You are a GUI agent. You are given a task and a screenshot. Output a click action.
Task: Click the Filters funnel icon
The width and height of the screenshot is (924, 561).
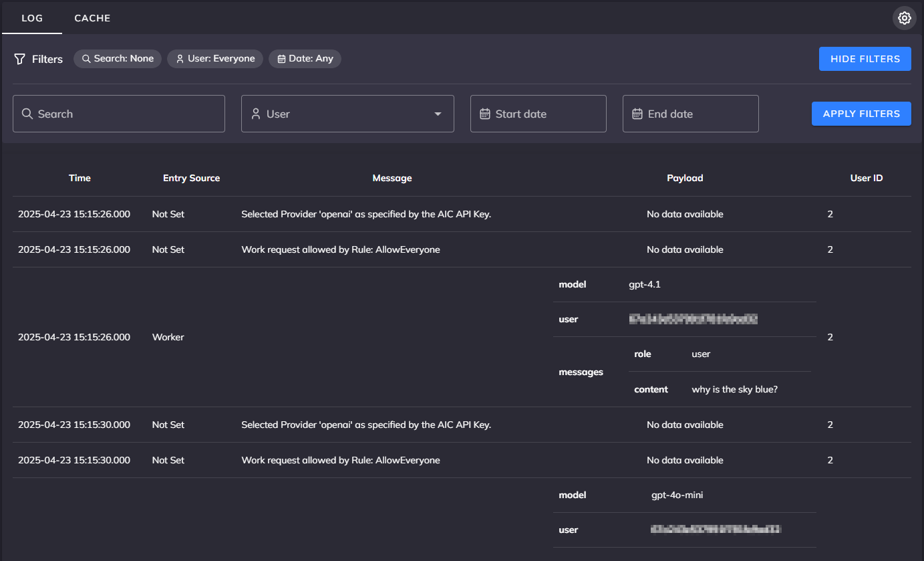(20, 59)
